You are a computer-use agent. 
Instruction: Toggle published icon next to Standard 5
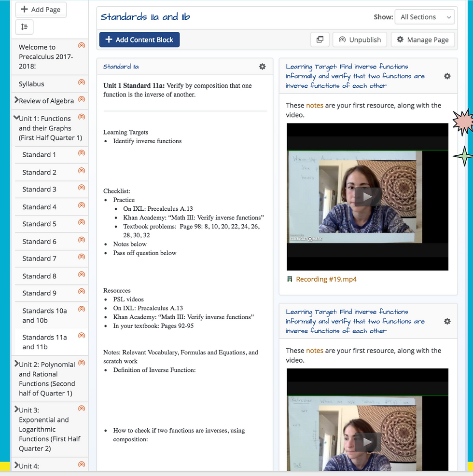click(82, 222)
